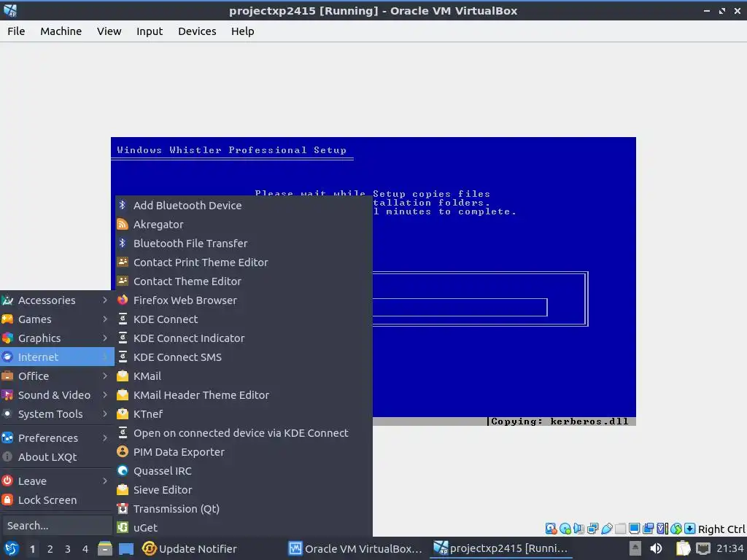
Task: Launch KMail from Internet submenu
Action: coord(244,376)
